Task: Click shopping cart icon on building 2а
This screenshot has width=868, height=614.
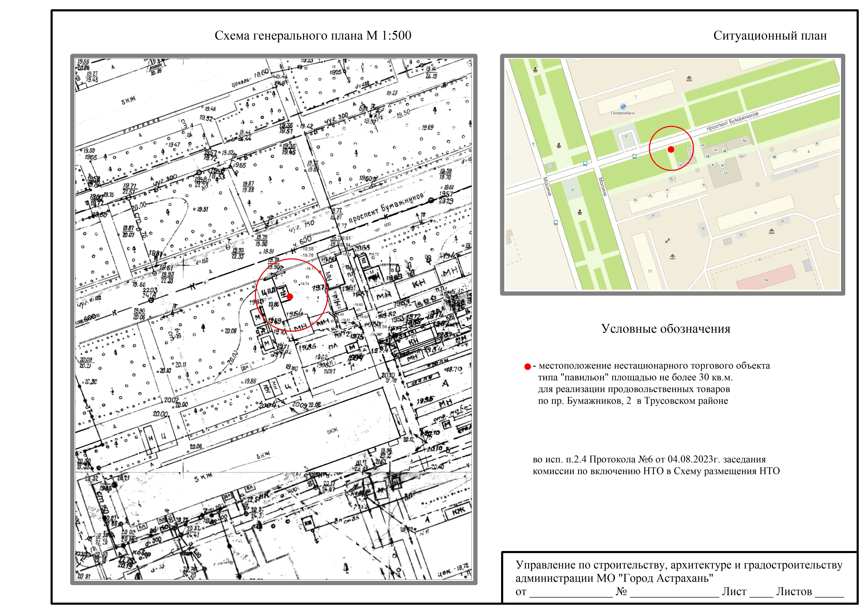Action: pyautogui.click(x=722, y=165)
